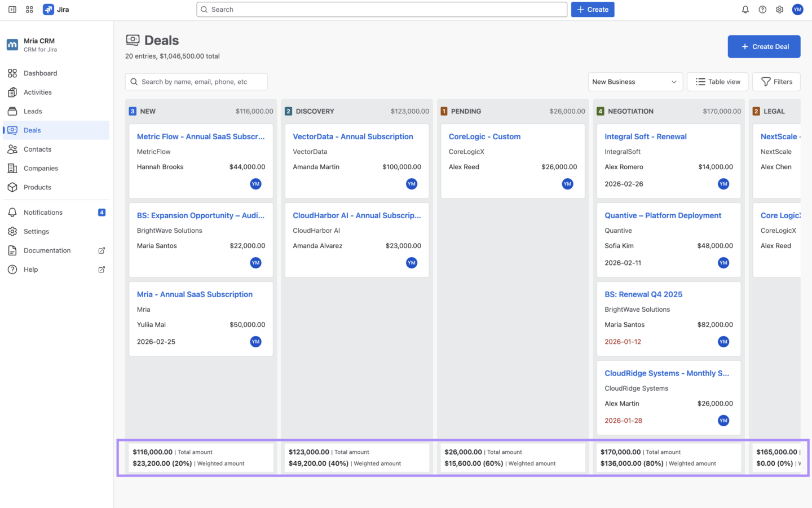Open the Products section

(37, 187)
